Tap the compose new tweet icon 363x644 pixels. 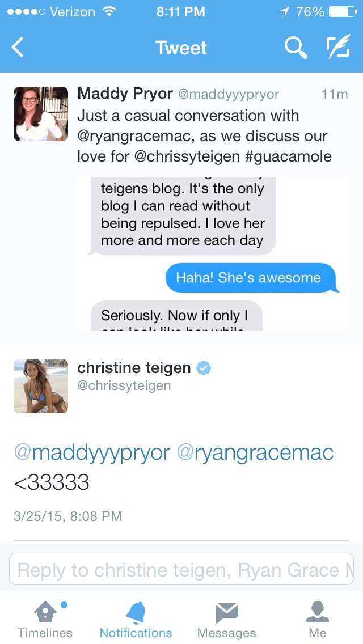[338, 48]
